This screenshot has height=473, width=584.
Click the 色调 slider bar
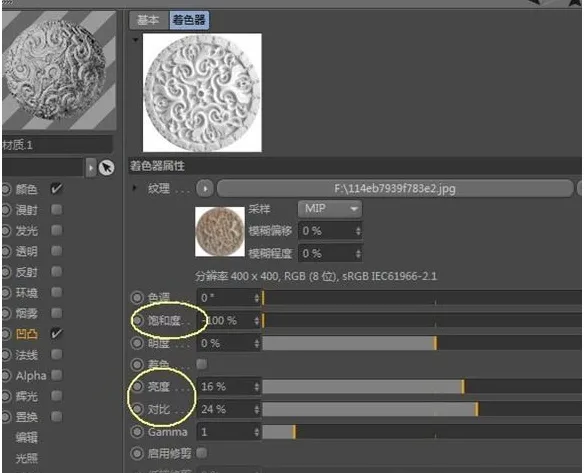pyautogui.click(x=422, y=298)
